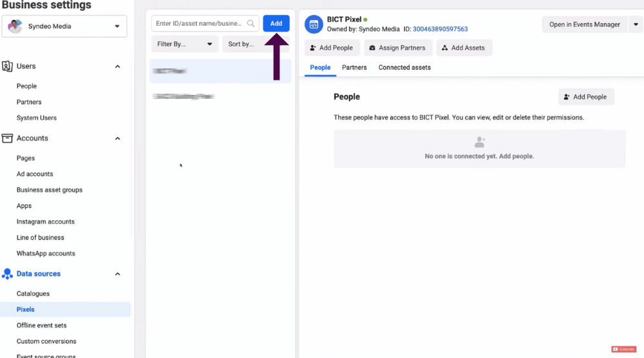Screen dimensions: 644x358
Task: Click the Data sources section icon
Action: click(x=7, y=274)
